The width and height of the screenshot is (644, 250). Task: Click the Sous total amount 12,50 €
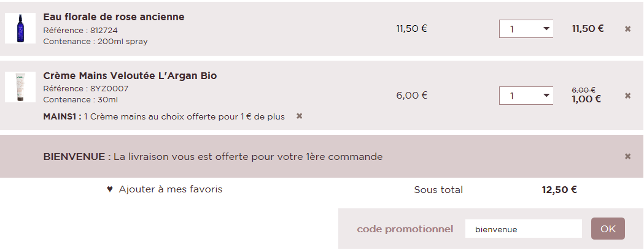(559, 190)
